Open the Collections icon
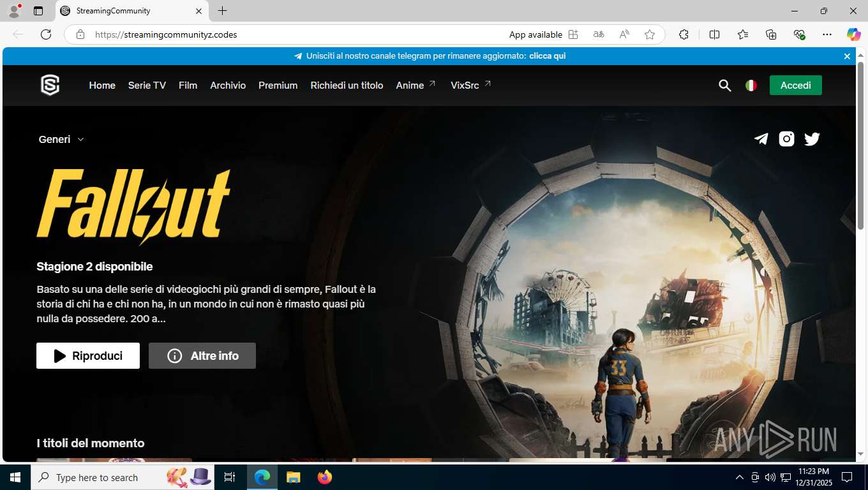The height and width of the screenshot is (490, 868). tap(771, 34)
